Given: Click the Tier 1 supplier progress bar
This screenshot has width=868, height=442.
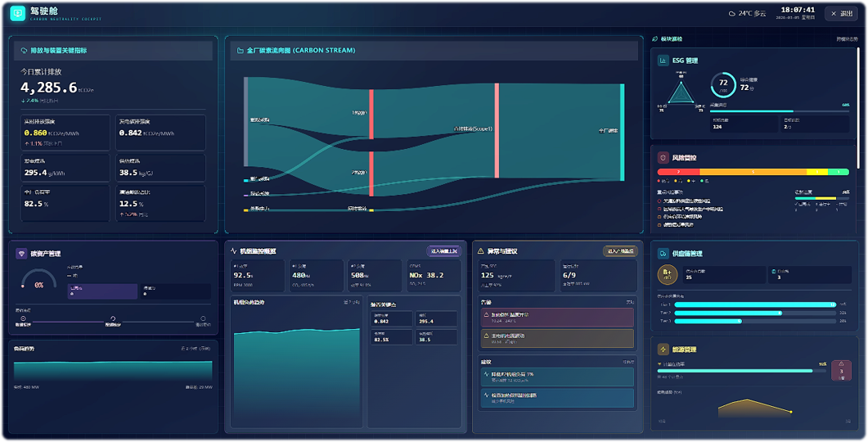Looking at the screenshot, I should (x=754, y=304).
